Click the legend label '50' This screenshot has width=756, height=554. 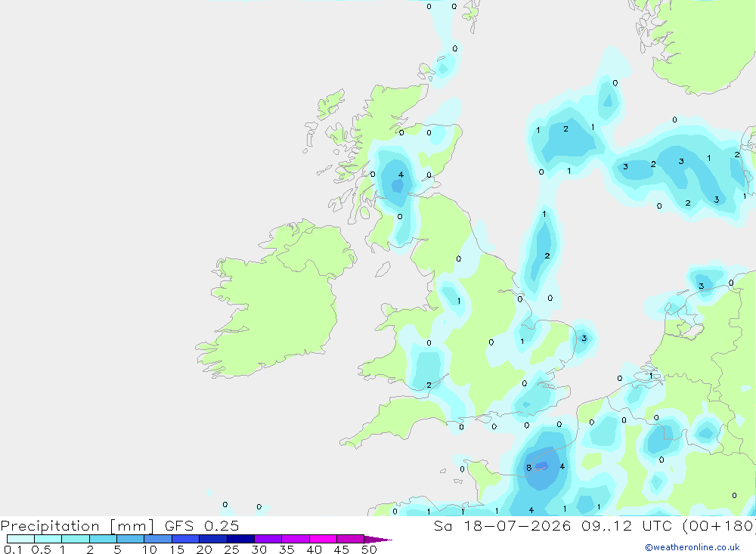click(370, 549)
